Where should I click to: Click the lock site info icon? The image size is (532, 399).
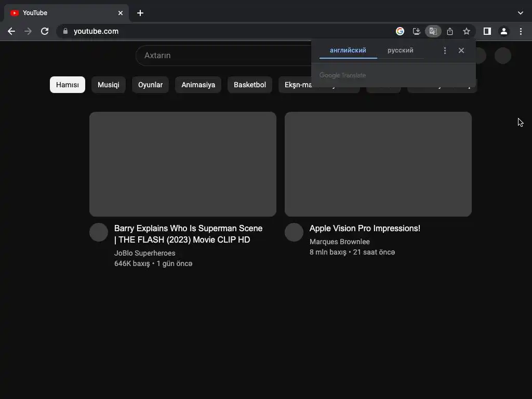[65, 31]
